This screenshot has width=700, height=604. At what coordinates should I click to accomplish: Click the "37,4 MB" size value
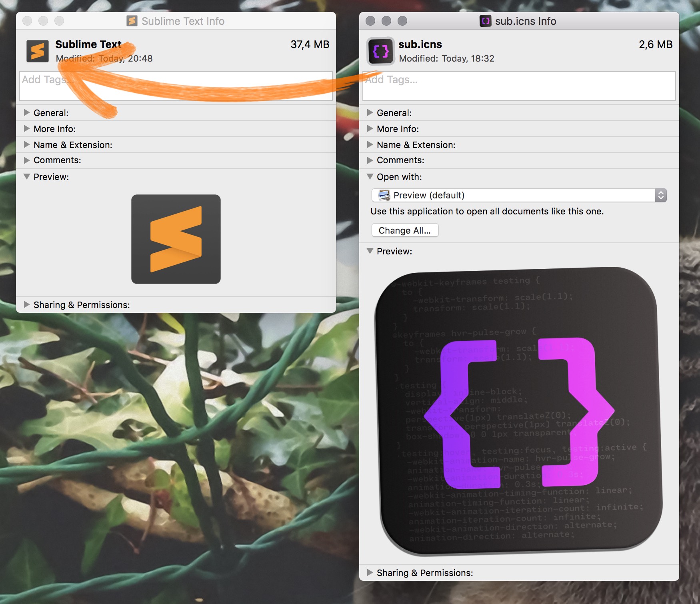[310, 44]
